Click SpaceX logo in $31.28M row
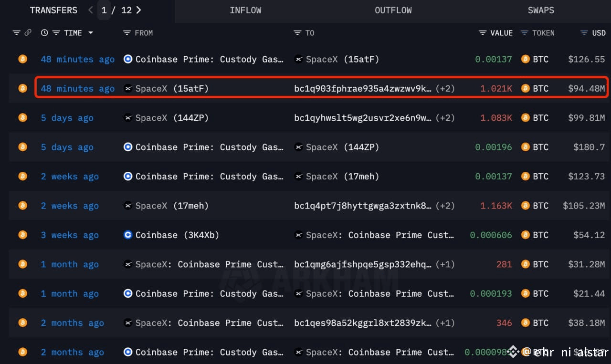 pos(127,264)
